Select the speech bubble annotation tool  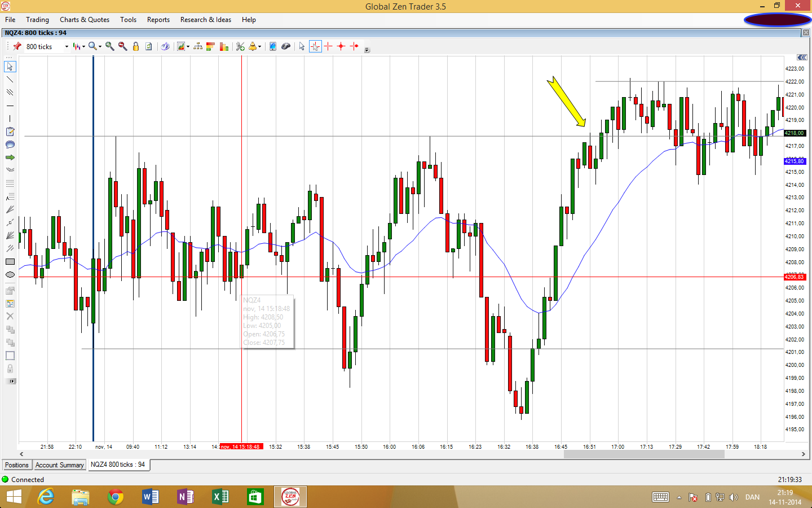[10, 144]
